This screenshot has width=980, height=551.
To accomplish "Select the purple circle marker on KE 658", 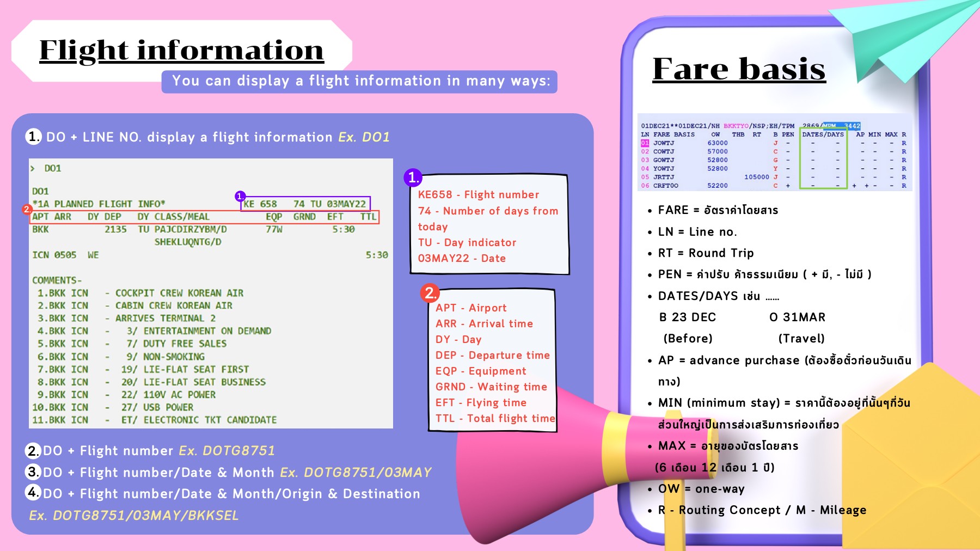I will pos(241,196).
